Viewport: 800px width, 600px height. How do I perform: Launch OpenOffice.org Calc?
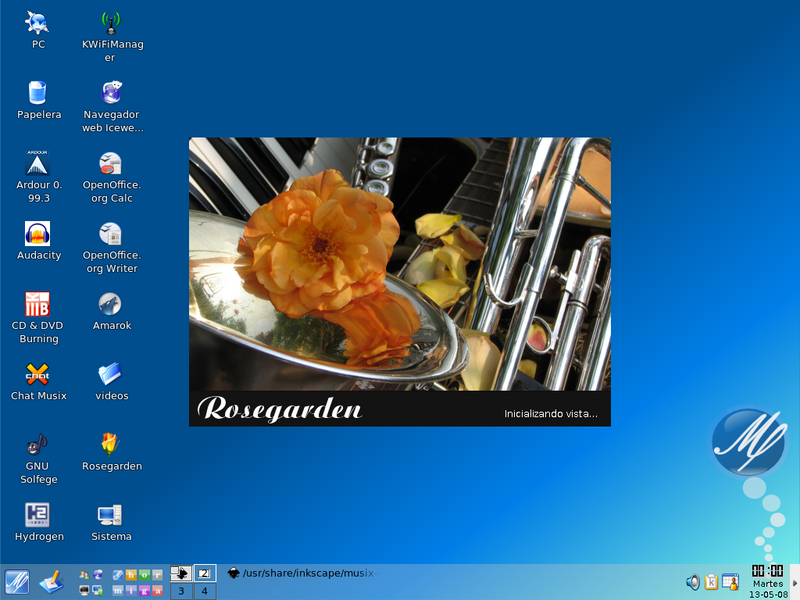click(x=110, y=165)
